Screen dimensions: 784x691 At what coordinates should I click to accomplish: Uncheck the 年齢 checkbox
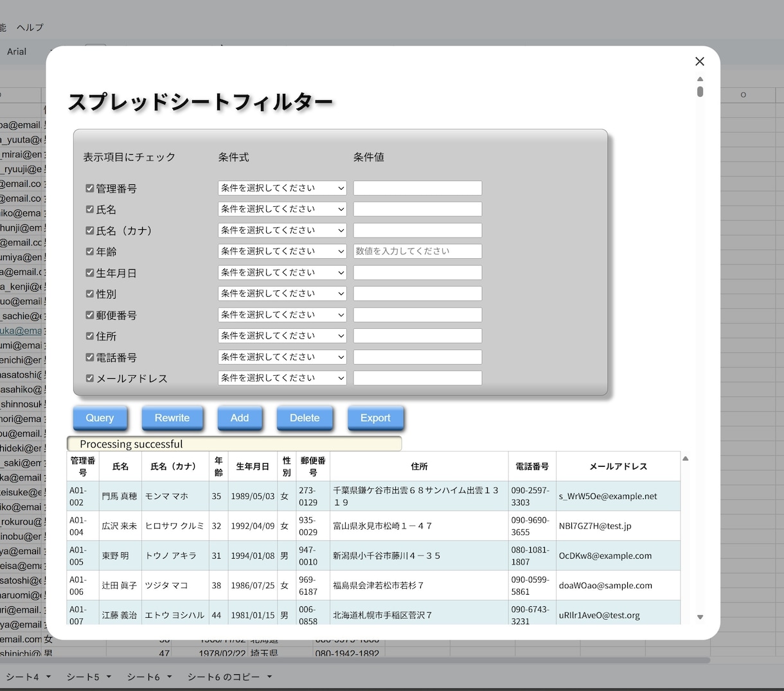coord(90,252)
